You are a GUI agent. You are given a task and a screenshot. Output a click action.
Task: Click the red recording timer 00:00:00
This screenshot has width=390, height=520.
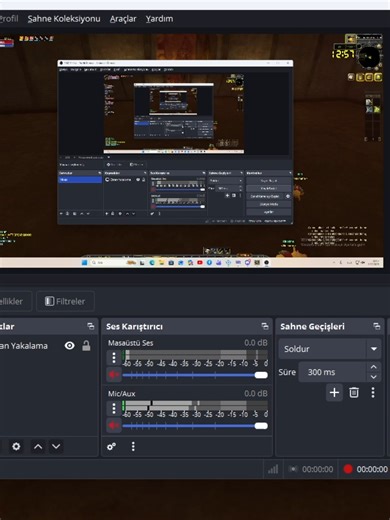[x=372, y=469]
